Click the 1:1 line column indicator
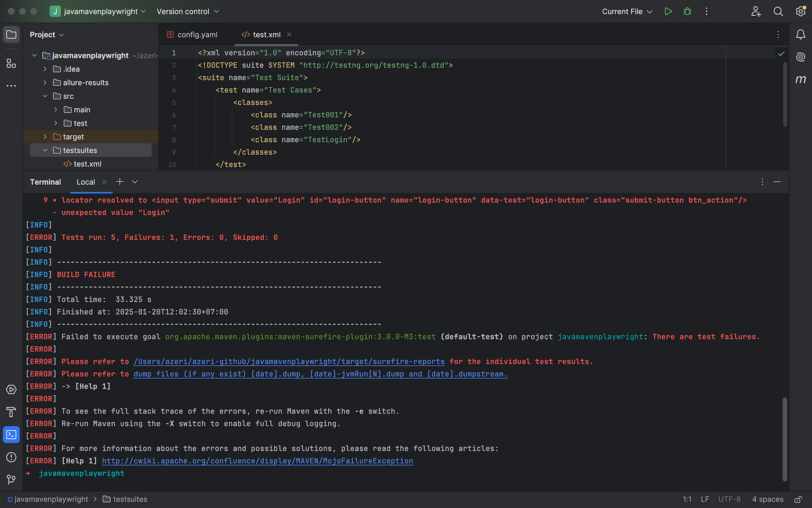 tap(687, 499)
